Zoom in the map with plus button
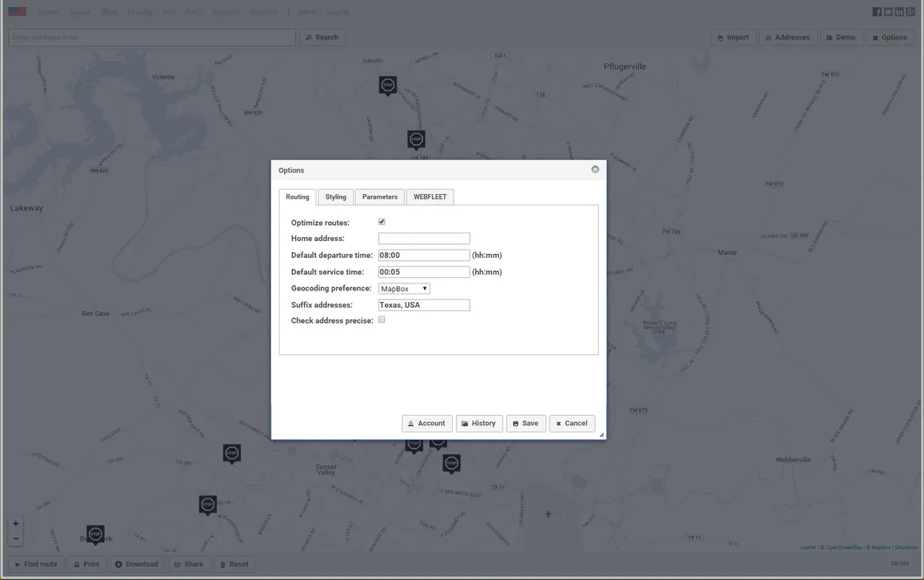The image size is (924, 580). click(x=16, y=524)
